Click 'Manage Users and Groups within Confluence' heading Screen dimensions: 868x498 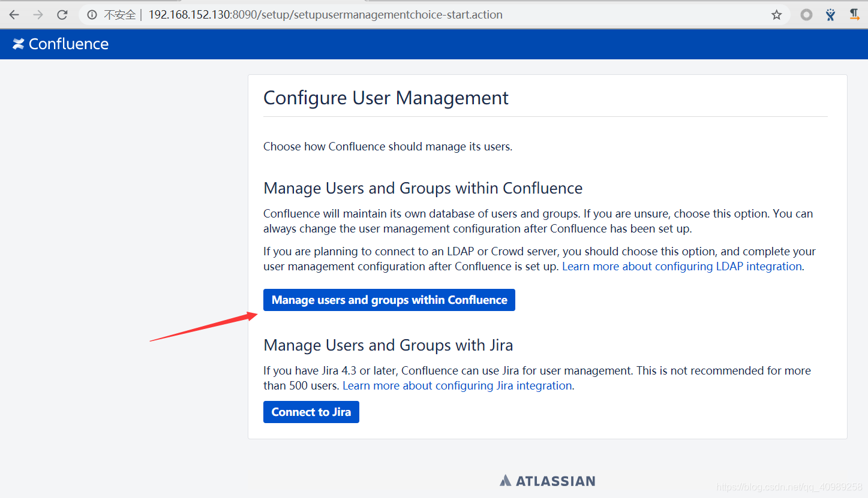coord(423,188)
